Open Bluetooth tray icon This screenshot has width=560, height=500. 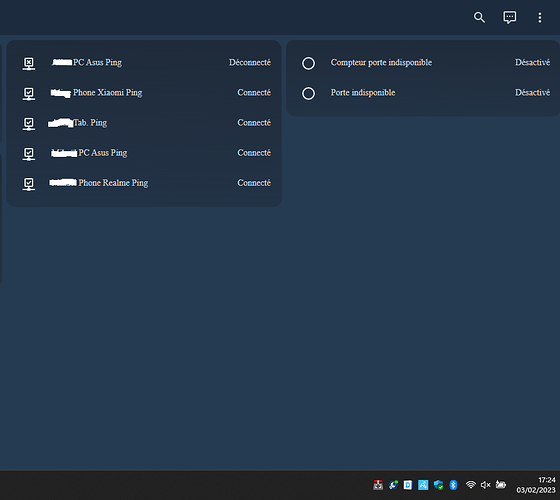[453, 485]
